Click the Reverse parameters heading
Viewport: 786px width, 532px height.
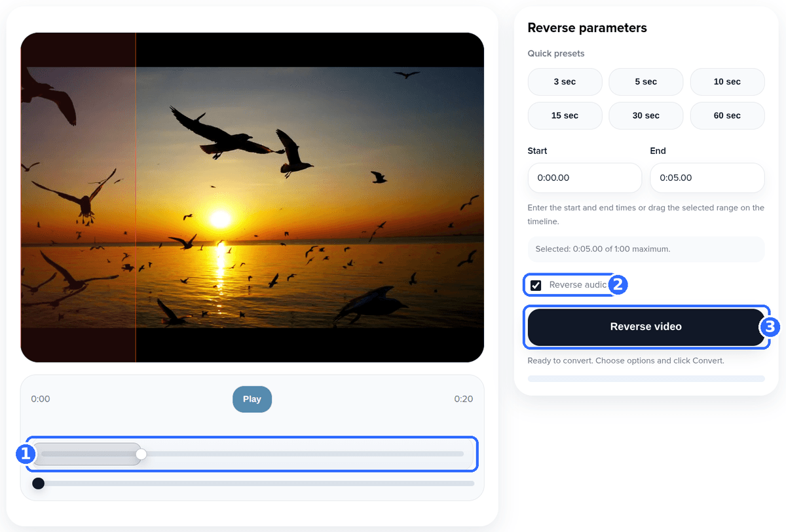[587, 28]
